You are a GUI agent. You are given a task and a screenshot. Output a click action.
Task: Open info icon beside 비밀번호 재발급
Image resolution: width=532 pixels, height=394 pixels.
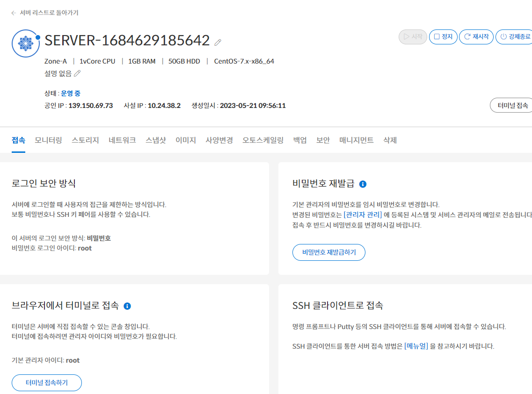pos(363,184)
